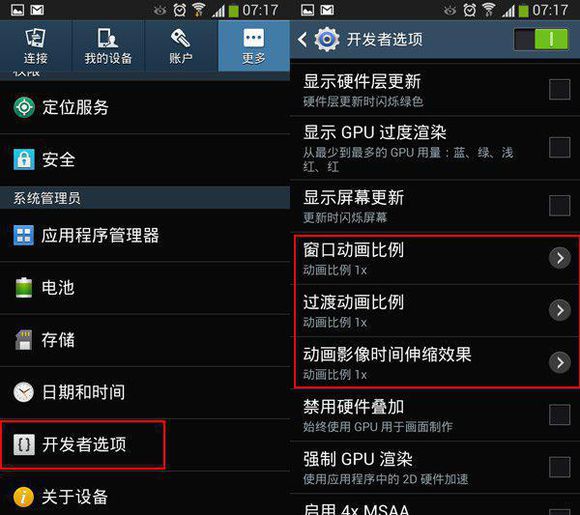Tap the back arrow beside gear icon
The image size is (580, 515).
(x=302, y=39)
